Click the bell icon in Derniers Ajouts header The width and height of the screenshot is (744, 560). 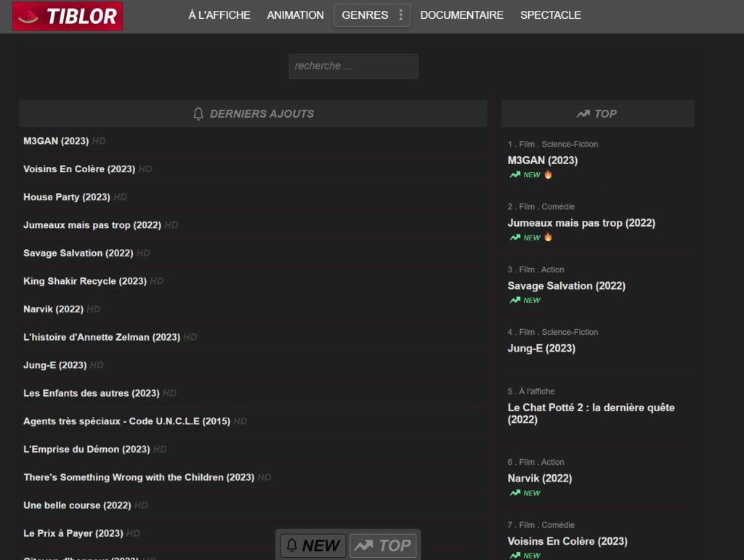point(198,114)
